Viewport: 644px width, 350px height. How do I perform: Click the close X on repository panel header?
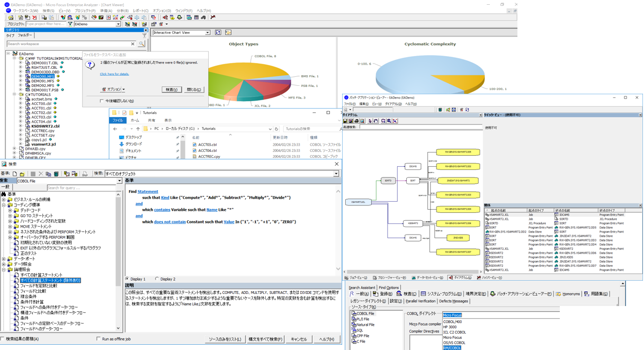[x=146, y=30]
